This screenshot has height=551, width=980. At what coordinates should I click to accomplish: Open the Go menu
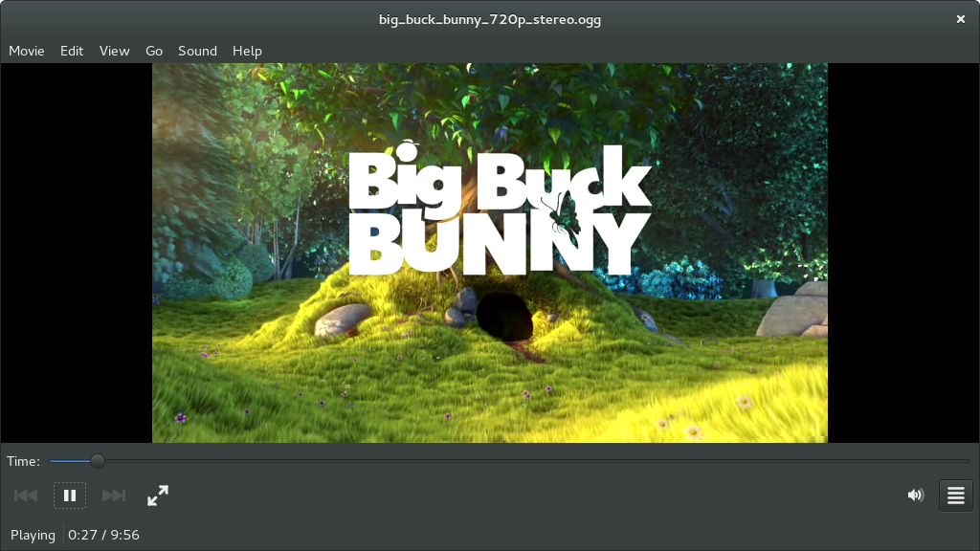coord(154,52)
